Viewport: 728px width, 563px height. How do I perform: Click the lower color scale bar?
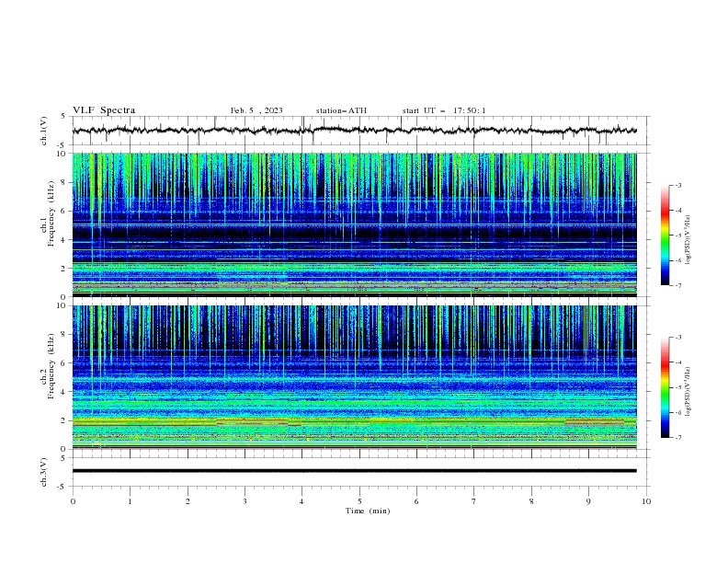pyautogui.click(x=665, y=387)
